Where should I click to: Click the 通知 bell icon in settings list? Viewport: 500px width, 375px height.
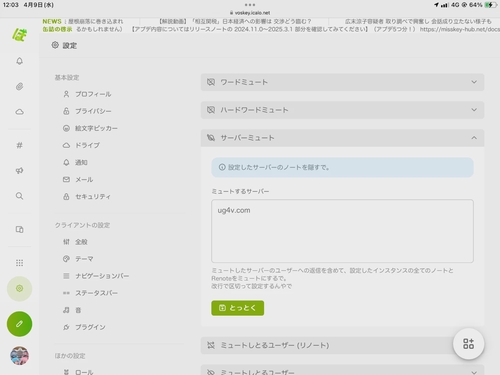[66, 163]
